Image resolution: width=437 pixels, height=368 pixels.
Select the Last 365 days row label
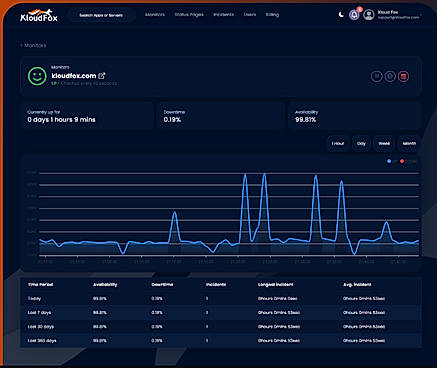click(x=42, y=341)
